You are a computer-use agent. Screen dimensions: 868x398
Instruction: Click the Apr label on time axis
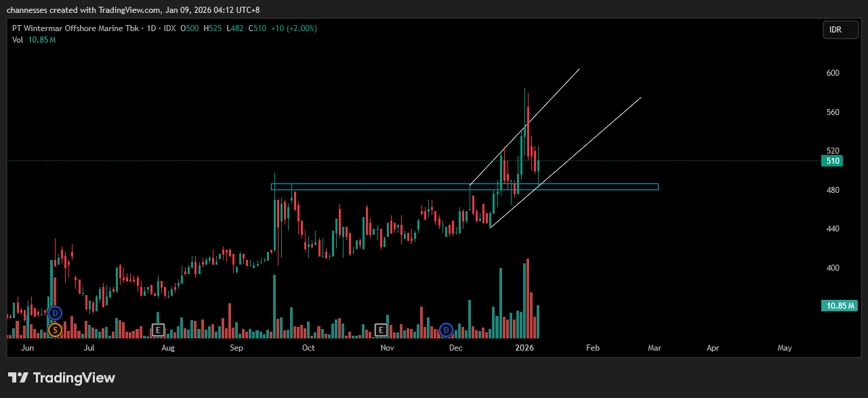pos(713,348)
